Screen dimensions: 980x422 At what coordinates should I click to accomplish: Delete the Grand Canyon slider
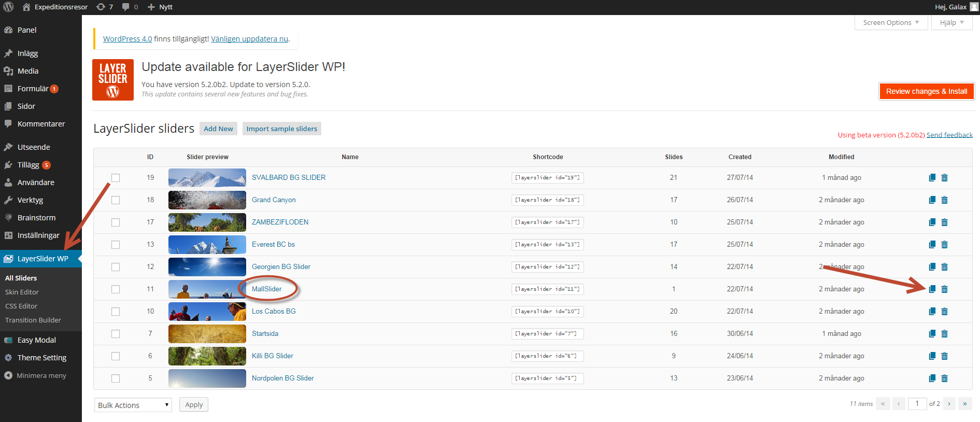[944, 200]
